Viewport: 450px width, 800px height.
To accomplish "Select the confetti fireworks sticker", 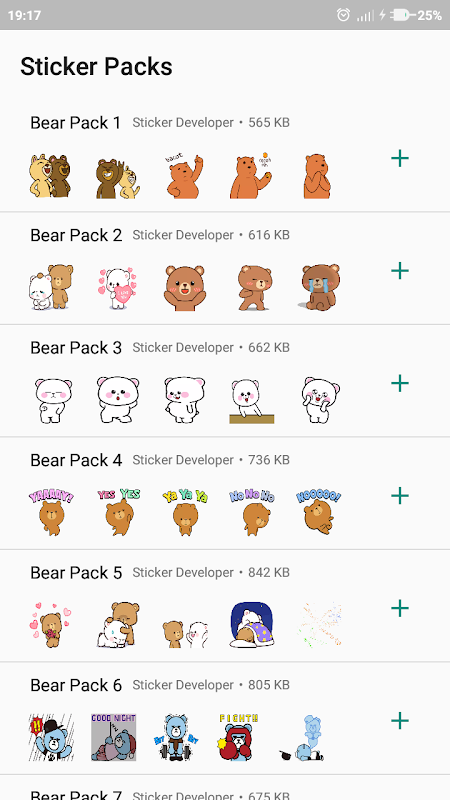I will click(x=320, y=624).
